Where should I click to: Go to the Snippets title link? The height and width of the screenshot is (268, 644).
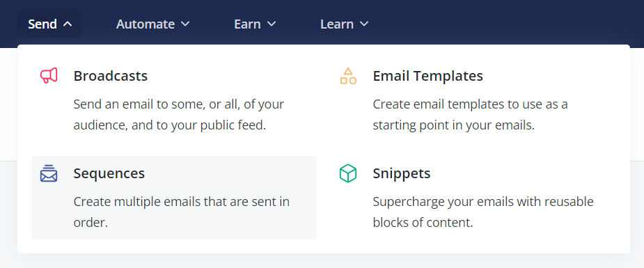(402, 173)
